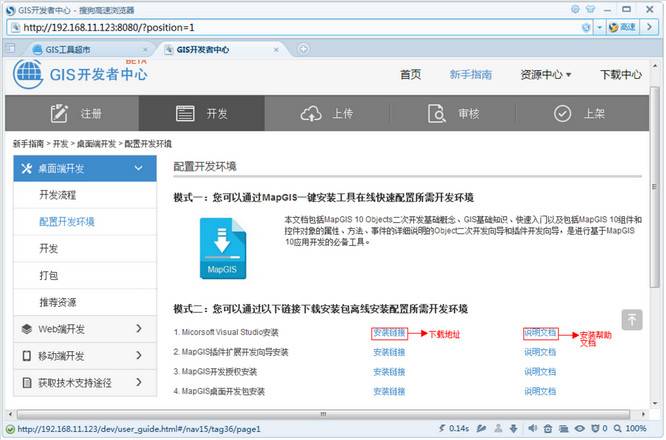Click 桌面端开发 in the breadcrumb
Image resolution: width=666 pixels, height=440 pixels.
click(96, 144)
